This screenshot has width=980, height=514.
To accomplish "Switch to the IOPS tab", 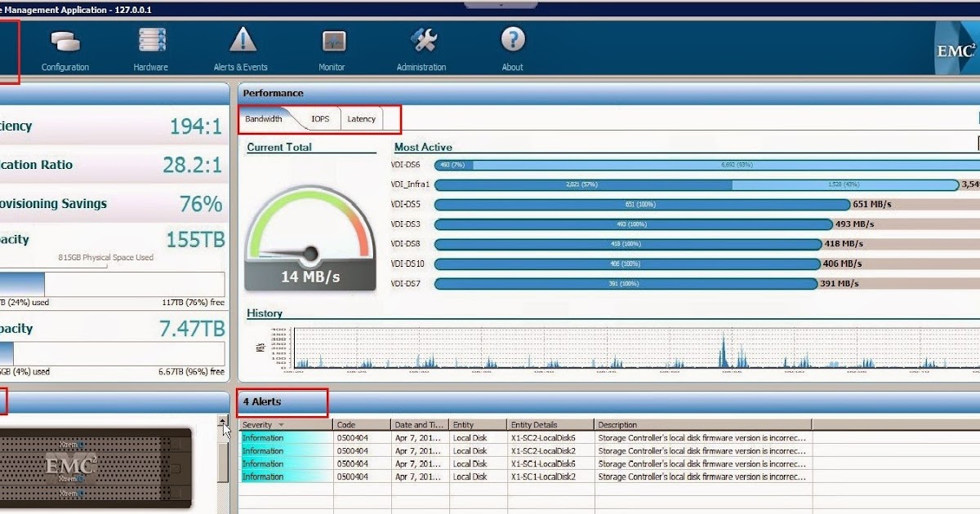I will pos(319,118).
